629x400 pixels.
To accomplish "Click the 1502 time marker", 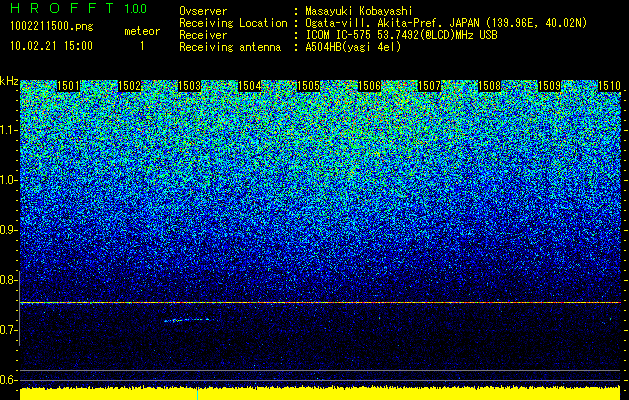I will coord(129,86).
